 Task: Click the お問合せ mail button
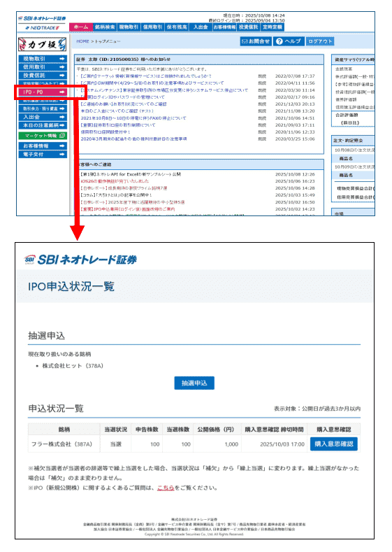[256, 41]
